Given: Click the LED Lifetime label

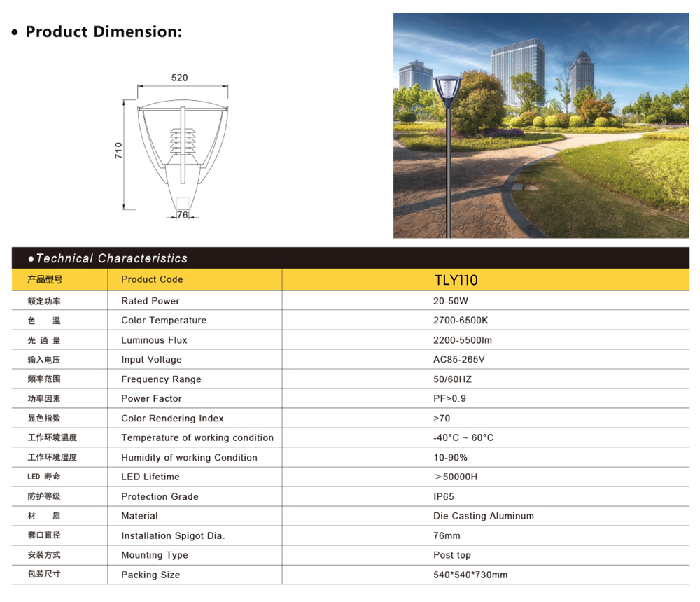Looking at the screenshot, I should point(150,477).
